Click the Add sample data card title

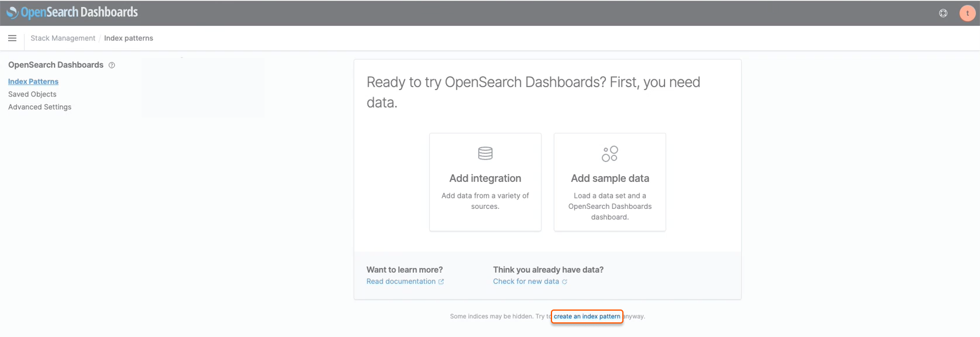[x=609, y=178]
